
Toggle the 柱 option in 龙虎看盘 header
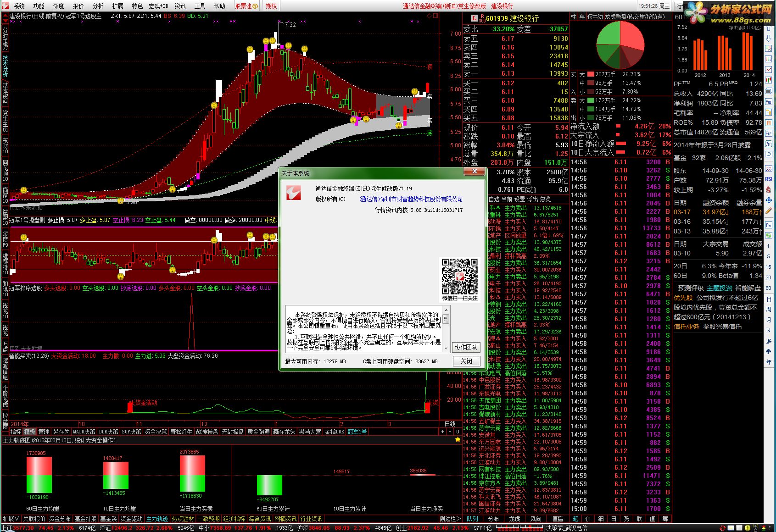573,17
